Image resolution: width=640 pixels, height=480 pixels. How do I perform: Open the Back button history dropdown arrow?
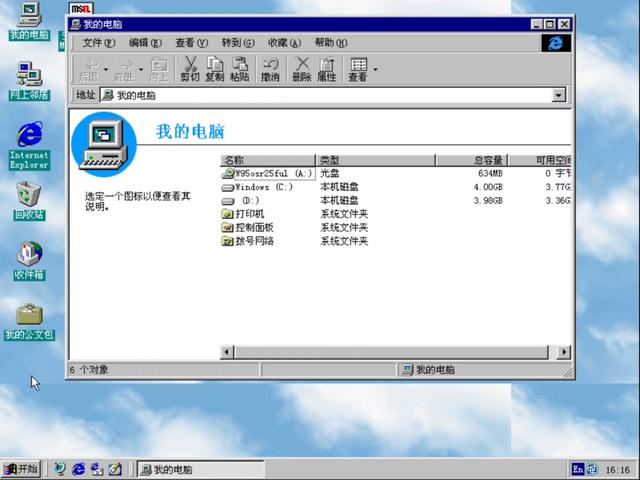[106, 69]
